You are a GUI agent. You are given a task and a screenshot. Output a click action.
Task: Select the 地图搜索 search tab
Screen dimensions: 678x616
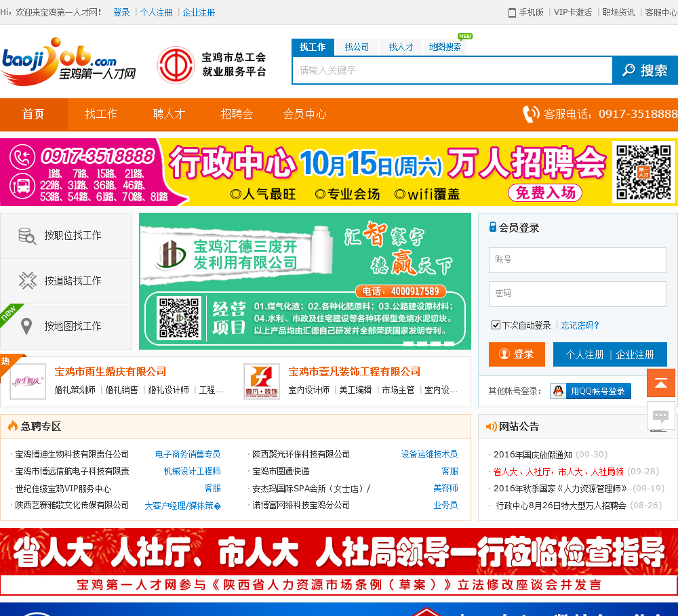(x=445, y=47)
